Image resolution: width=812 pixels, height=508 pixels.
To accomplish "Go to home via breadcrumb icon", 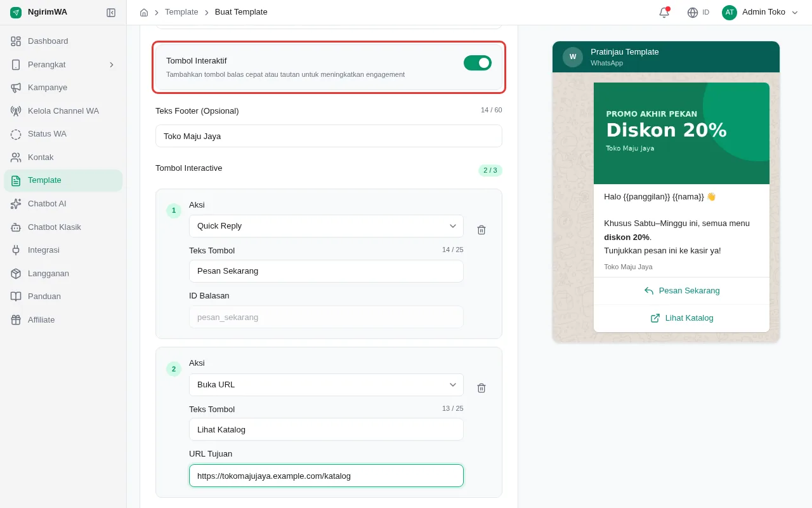I will 144,12.
